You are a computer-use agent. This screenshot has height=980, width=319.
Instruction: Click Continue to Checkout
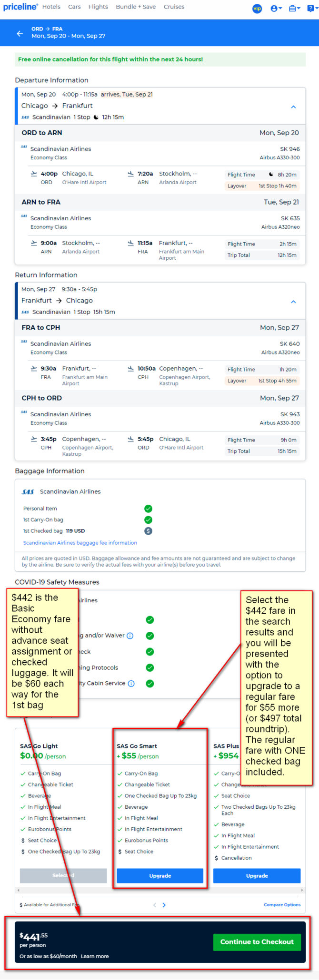tap(257, 942)
